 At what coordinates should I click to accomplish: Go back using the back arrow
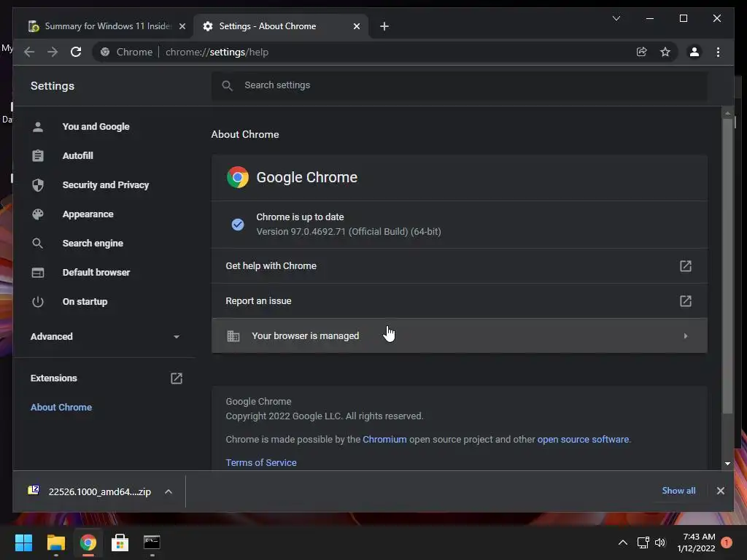click(x=29, y=52)
